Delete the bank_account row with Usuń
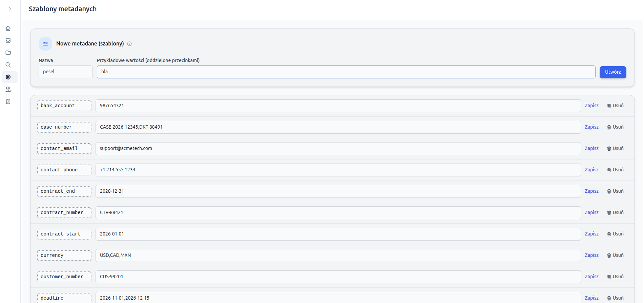This screenshot has height=303, width=644. [615, 106]
